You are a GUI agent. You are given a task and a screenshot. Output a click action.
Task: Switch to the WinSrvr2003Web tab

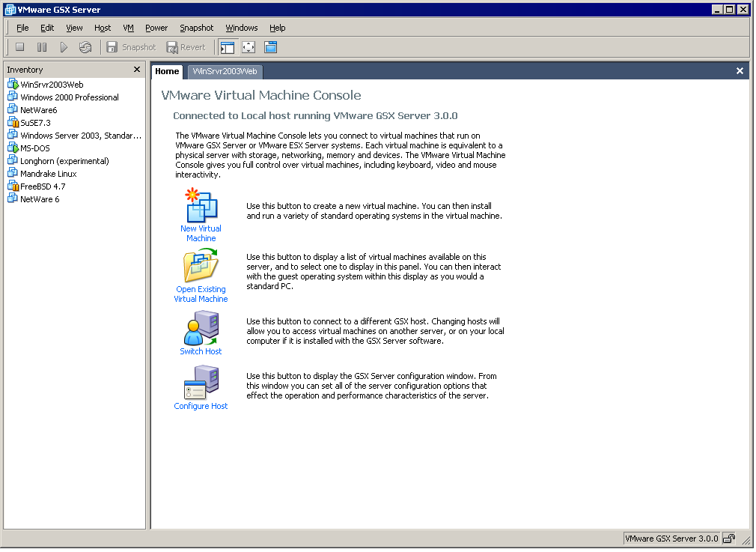pos(225,71)
